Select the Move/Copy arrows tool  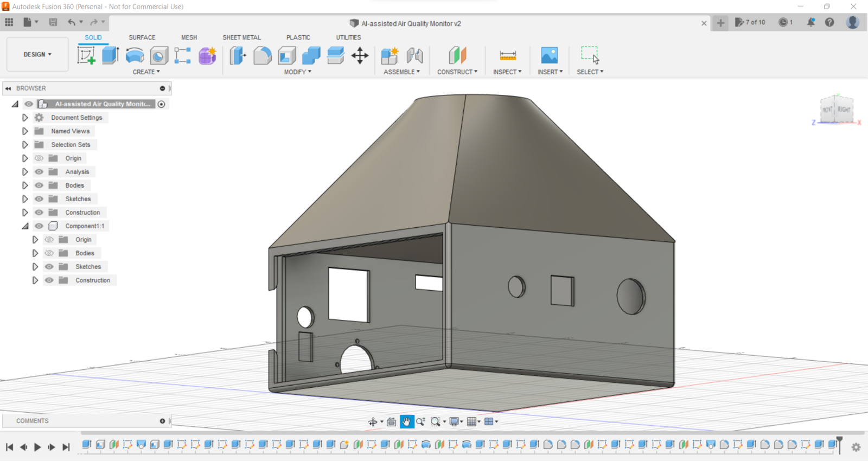click(360, 55)
